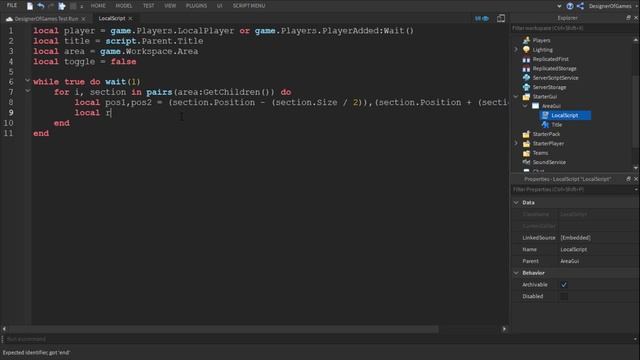
Task: Switch to the SCRIPT MENU ribbon tab
Action: pyautogui.click(x=249, y=6)
